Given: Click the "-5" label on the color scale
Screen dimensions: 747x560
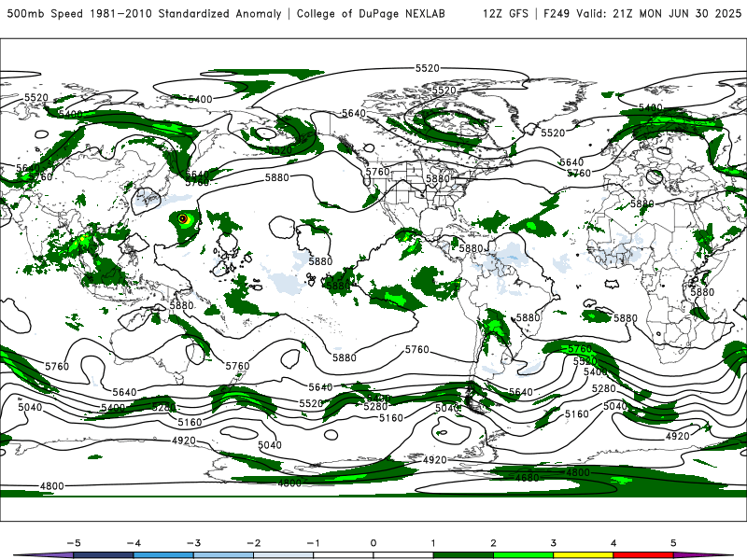Looking at the screenshot, I should 74,543.
